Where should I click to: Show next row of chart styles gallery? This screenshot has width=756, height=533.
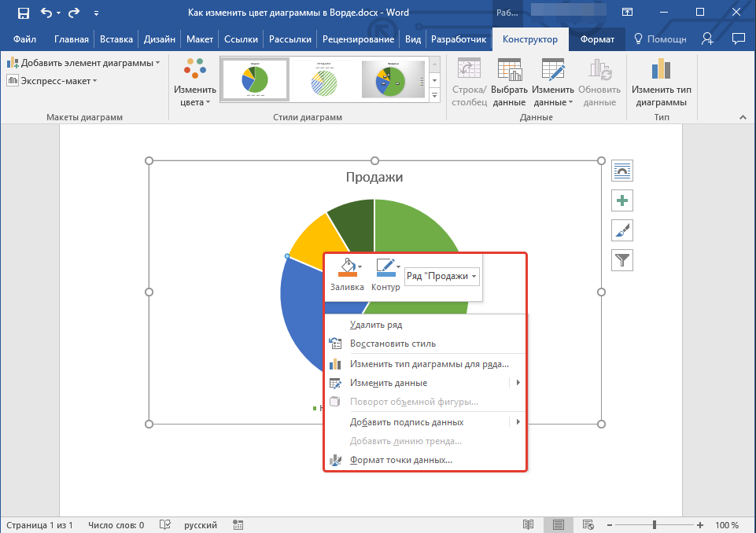[x=435, y=80]
